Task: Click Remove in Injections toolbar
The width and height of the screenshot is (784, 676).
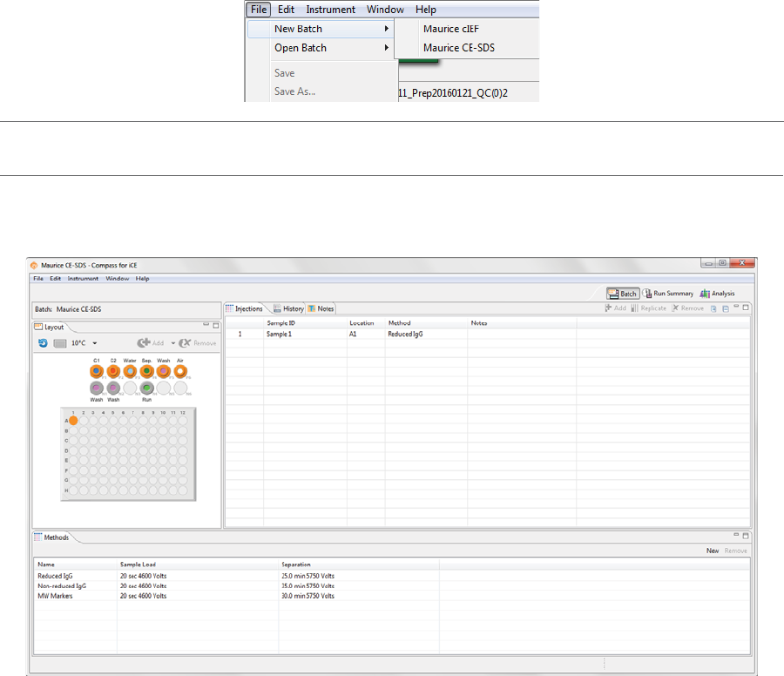Action: click(x=687, y=308)
